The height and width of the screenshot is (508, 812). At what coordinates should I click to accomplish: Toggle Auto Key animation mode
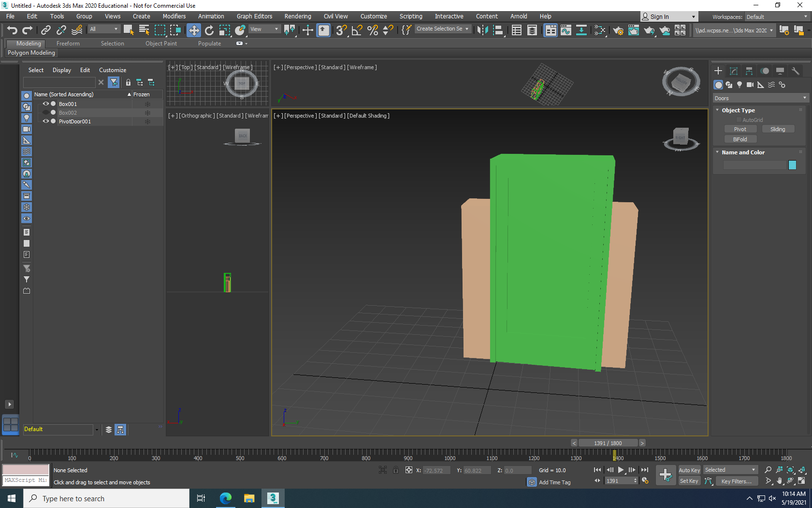click(689, 470)
